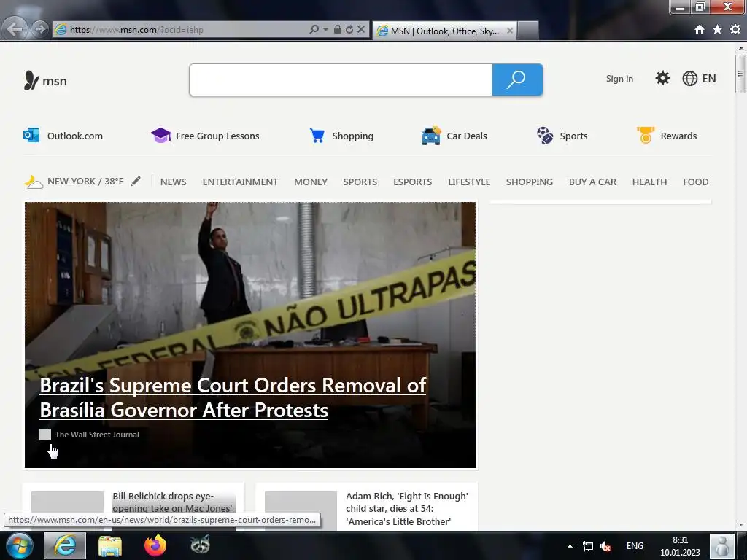Open Favorites star icon
The width and height of the screenshot is (747, 560).
tap(718, 29)
